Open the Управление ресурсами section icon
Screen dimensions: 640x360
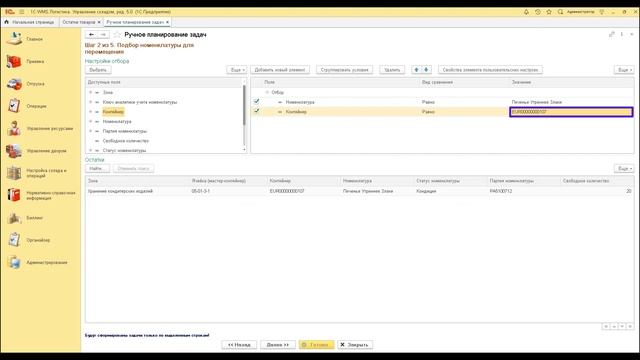[14, 128]
